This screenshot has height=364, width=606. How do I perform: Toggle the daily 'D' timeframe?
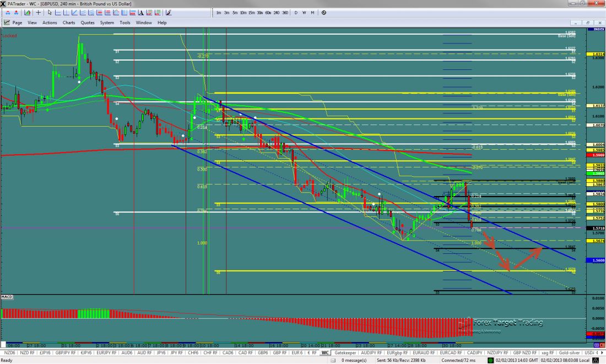[296, 12]
